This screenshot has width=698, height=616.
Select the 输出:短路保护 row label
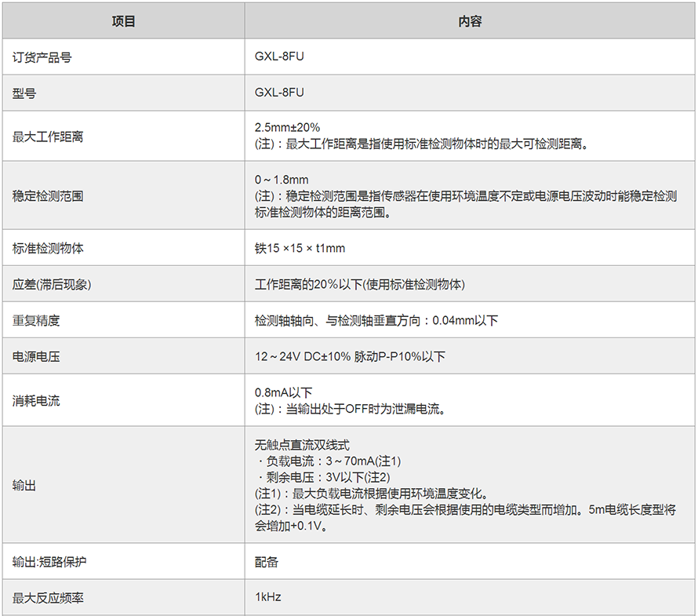pyautogui.click(x=47, y=562)
